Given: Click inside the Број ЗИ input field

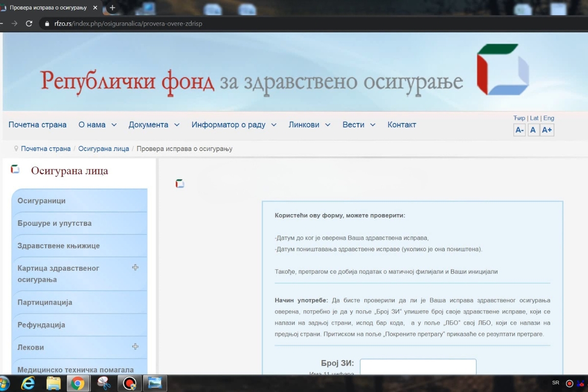Looking at the screenshot, I should pos(417,367).
